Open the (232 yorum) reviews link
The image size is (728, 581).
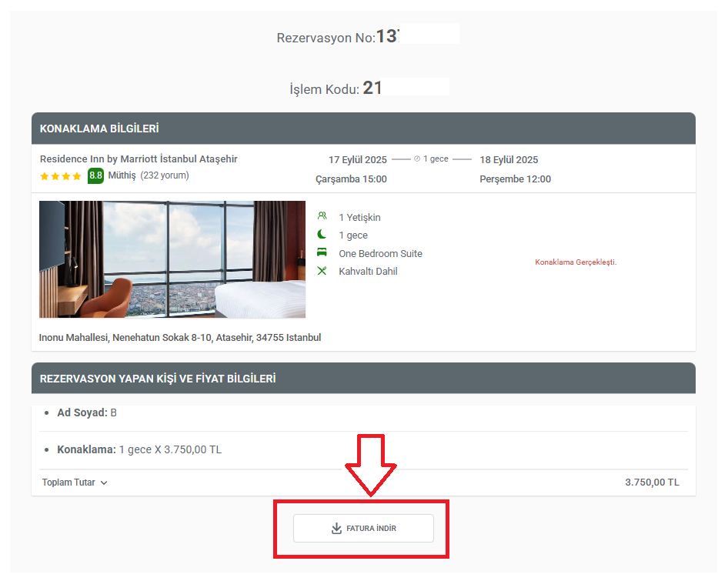tap(165, 175)
